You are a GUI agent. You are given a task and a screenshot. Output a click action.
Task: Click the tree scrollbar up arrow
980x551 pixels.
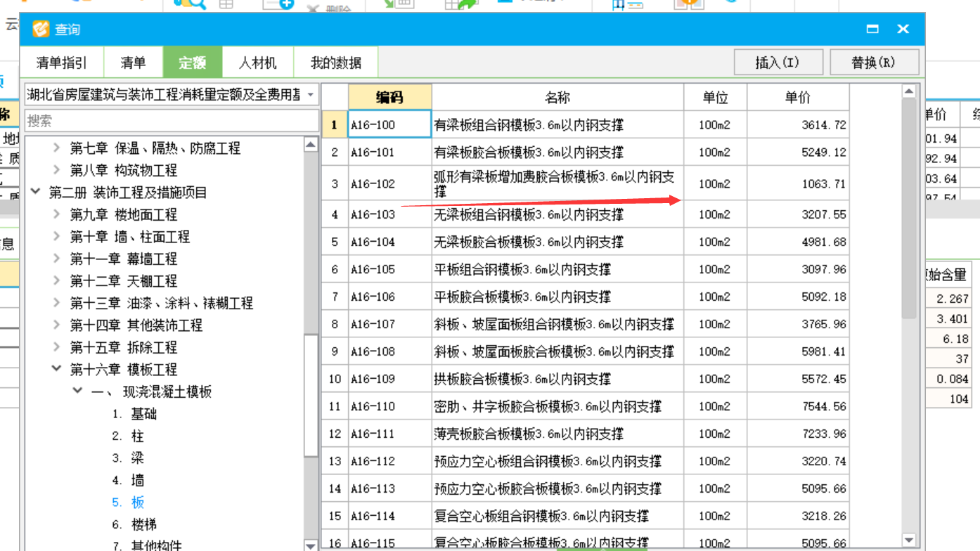click(x=311, y=145)
